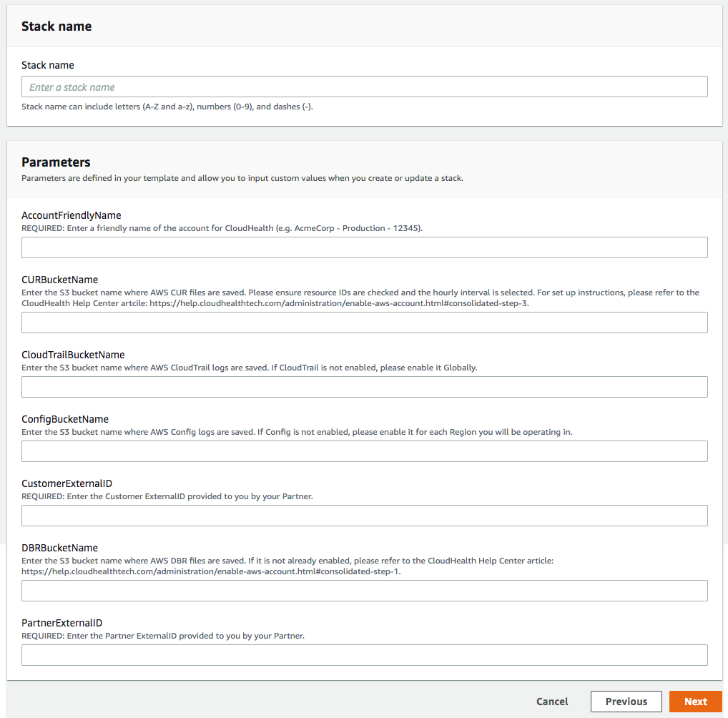728x718 pixels.
Task: Cancel the stack creation
Action: [552, 702]
